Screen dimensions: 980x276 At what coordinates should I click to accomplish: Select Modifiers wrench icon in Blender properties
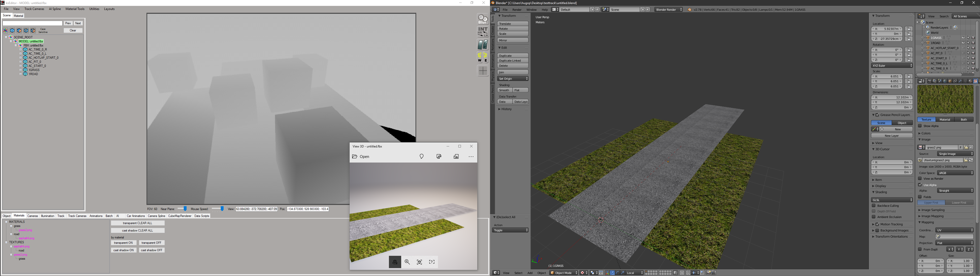[x=960, y=81]
